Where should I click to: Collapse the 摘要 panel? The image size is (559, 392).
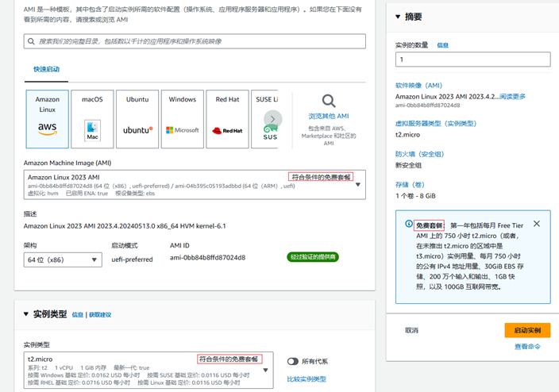[398, 17]
